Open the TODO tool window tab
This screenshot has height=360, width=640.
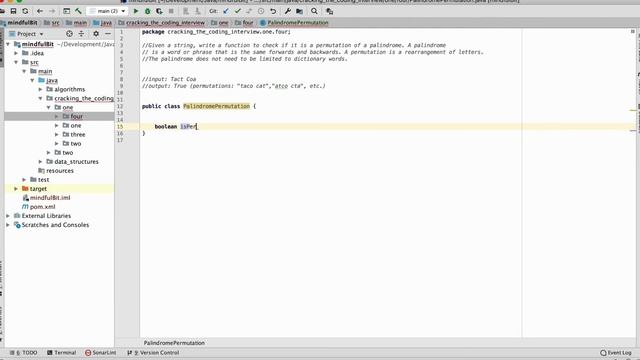24,353
